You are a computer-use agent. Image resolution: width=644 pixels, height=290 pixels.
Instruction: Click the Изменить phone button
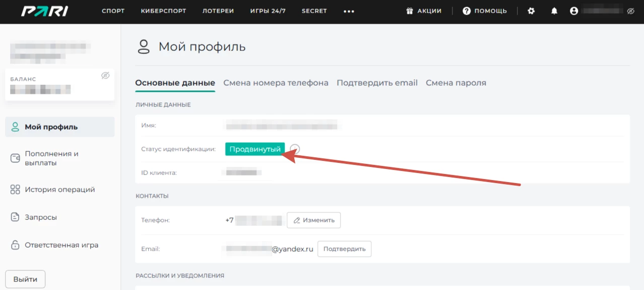point(313,220)
